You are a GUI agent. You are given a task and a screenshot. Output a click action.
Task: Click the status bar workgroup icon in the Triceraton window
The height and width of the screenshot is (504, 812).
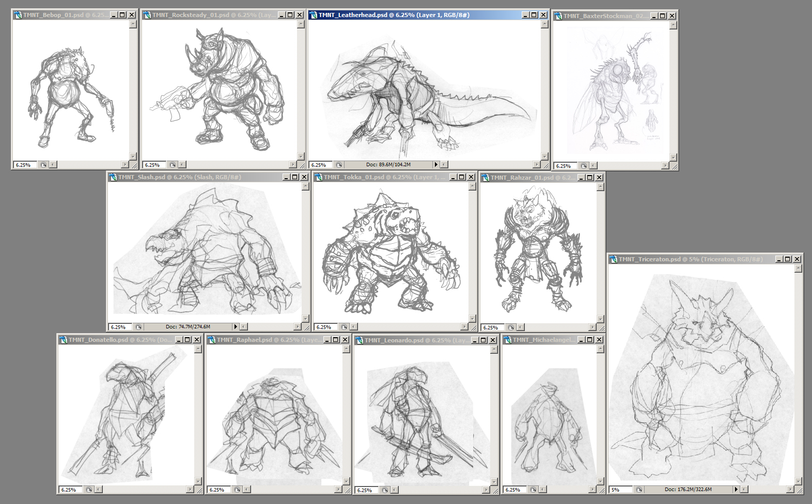point(639,490)
